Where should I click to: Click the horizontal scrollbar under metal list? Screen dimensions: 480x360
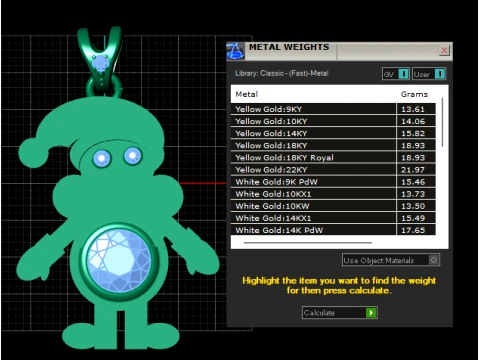308,243
